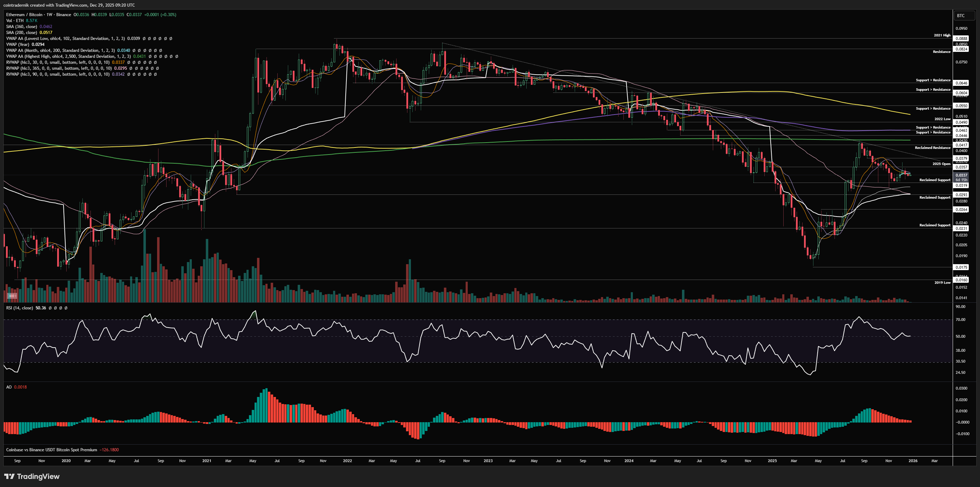Select Coinbase vs Binance Spot Premium legend
980x487 pixels.
click(51, 450)
